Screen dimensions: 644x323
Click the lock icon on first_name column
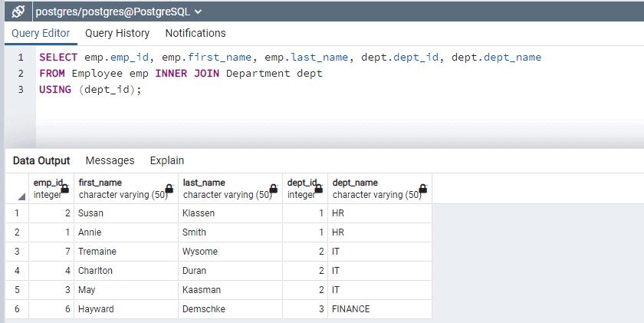(x=169, y=189)
